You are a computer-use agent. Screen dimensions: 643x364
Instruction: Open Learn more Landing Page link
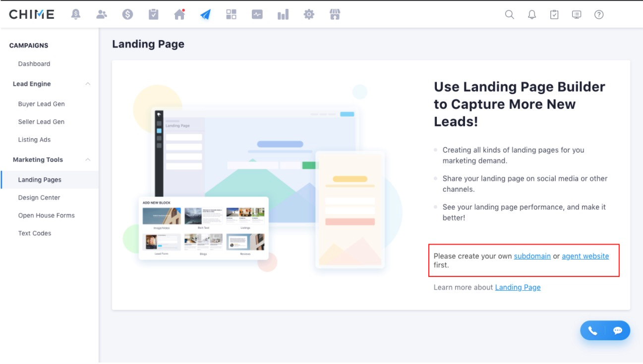518,287
